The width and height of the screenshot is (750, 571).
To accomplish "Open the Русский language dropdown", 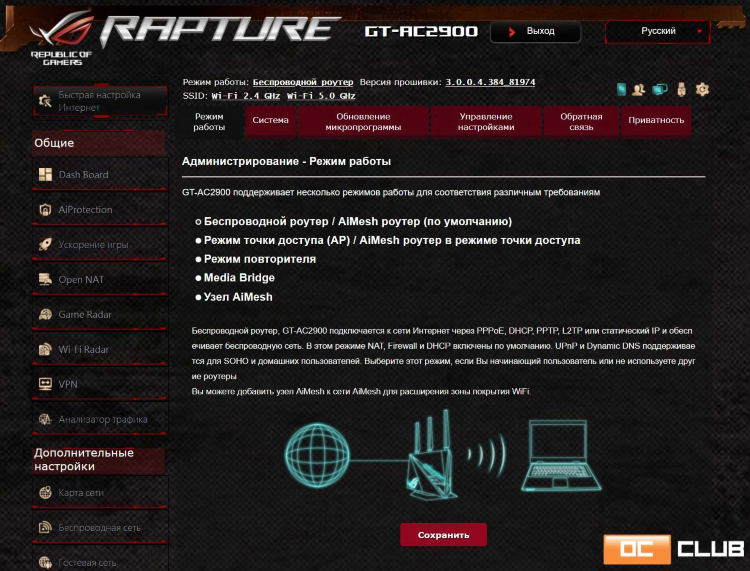I will click(x=658, y=32).
